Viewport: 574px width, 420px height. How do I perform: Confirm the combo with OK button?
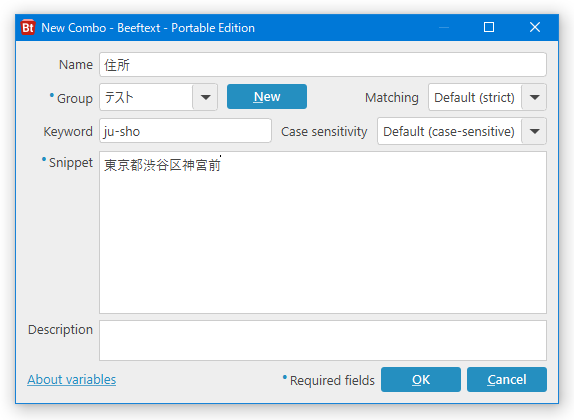pos(421,380)
